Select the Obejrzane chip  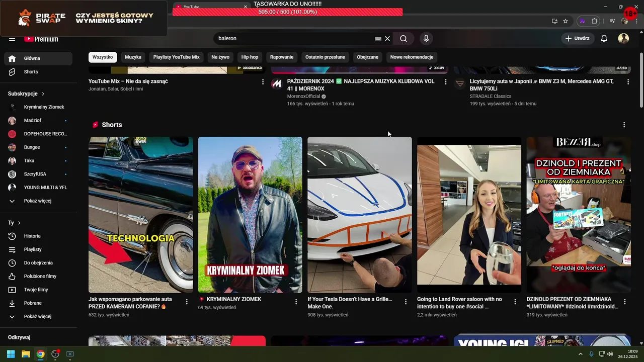coord(368,57)
